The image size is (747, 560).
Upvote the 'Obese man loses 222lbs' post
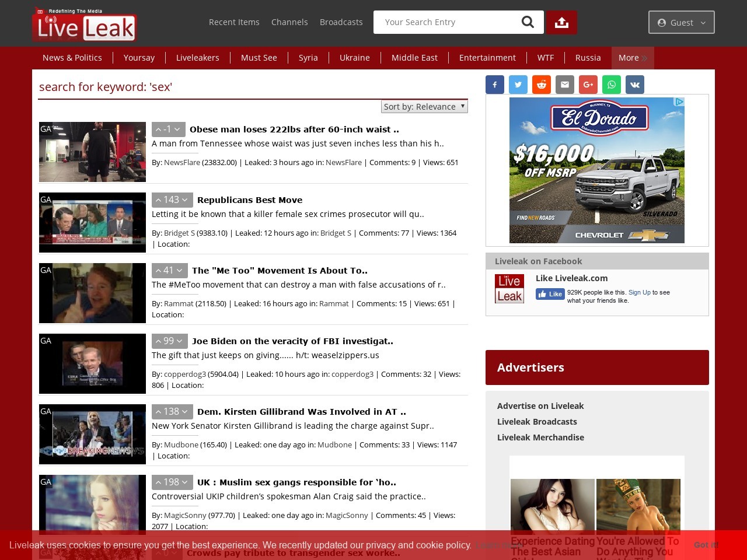tap(158, 129)
